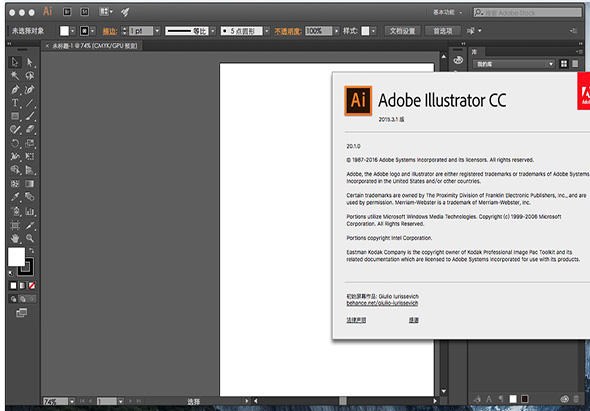The height and width of the screenshot is (411, 590).
Task: Select the Blend tool
Action: pos(30,197)
